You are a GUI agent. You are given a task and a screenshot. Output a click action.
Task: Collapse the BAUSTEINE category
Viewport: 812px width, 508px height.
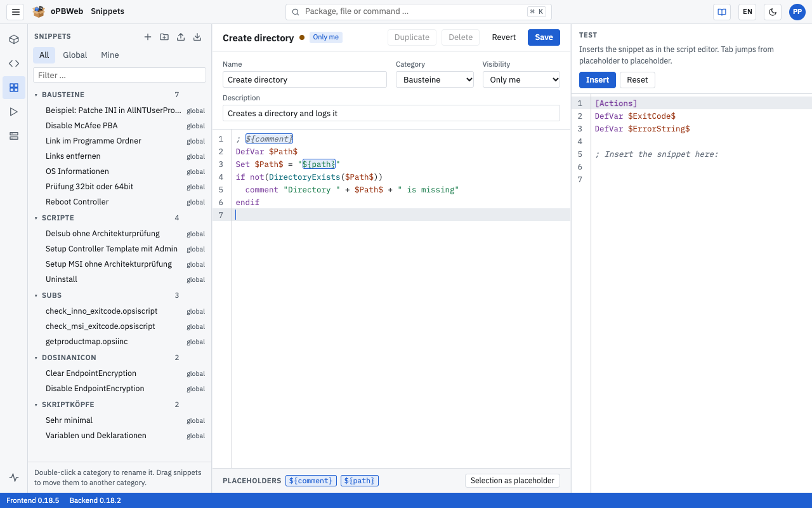point(36,95)
